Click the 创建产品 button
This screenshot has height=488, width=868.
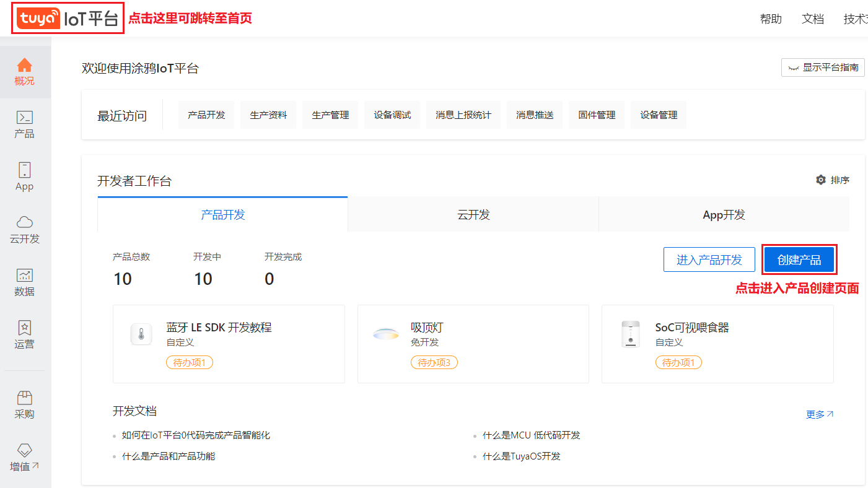pyautogui.click(x=799, y=259)
